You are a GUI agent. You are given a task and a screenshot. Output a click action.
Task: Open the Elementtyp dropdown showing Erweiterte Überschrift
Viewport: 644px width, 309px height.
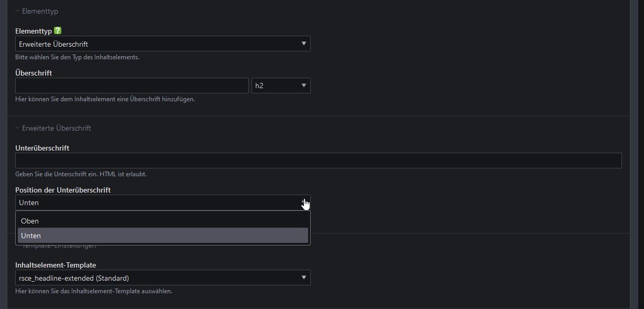pyautogui.click(x=162, y=44)
